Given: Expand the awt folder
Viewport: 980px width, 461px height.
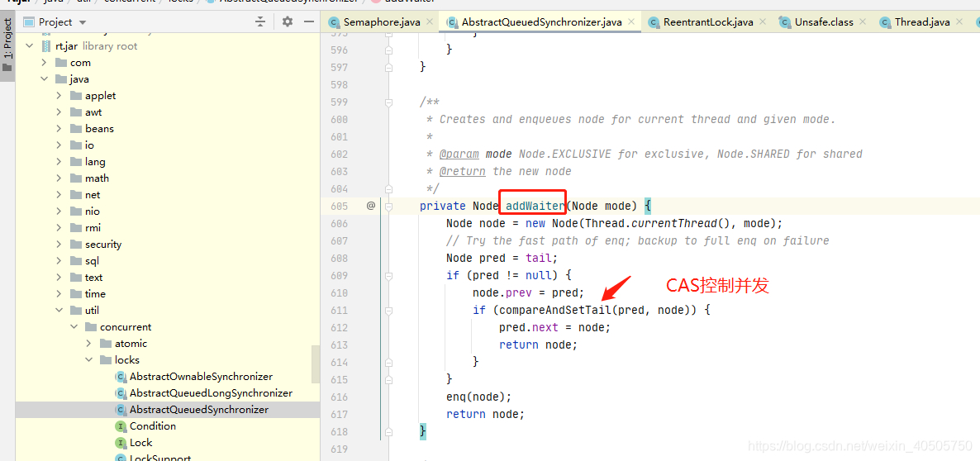Looking at the screenshot, I should point(59,112).
